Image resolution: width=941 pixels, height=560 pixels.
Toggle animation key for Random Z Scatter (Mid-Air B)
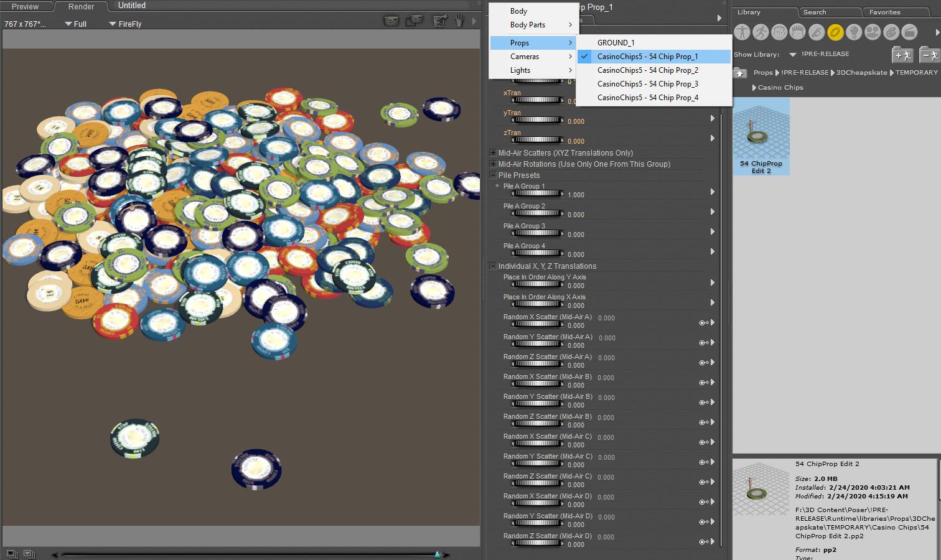[703, 422]
